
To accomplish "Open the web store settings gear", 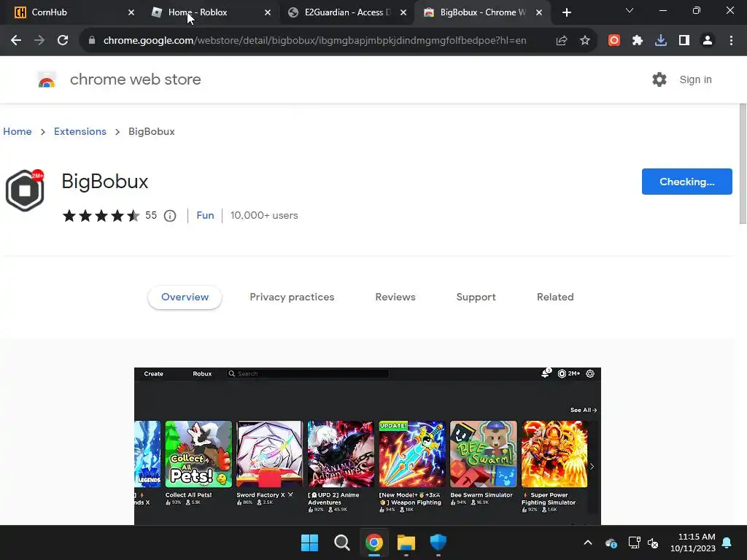I will (659, 79).
